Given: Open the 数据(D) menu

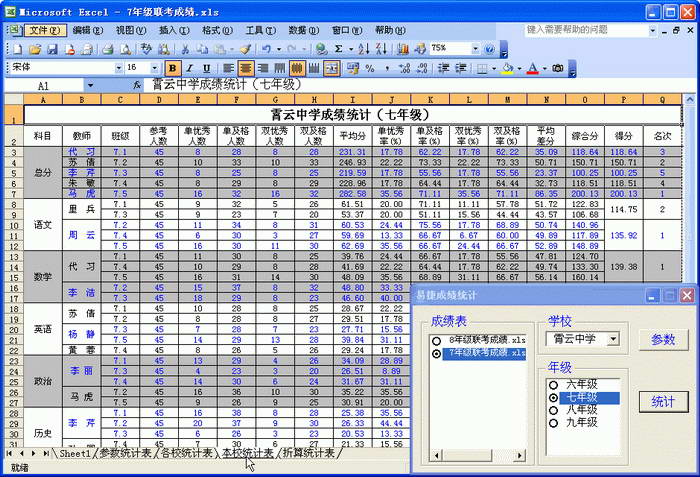Looking at the screenshot, I should click(304, 30).
